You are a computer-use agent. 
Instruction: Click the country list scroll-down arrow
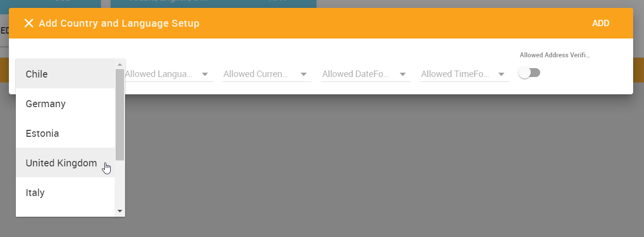[x=120, y=211]
